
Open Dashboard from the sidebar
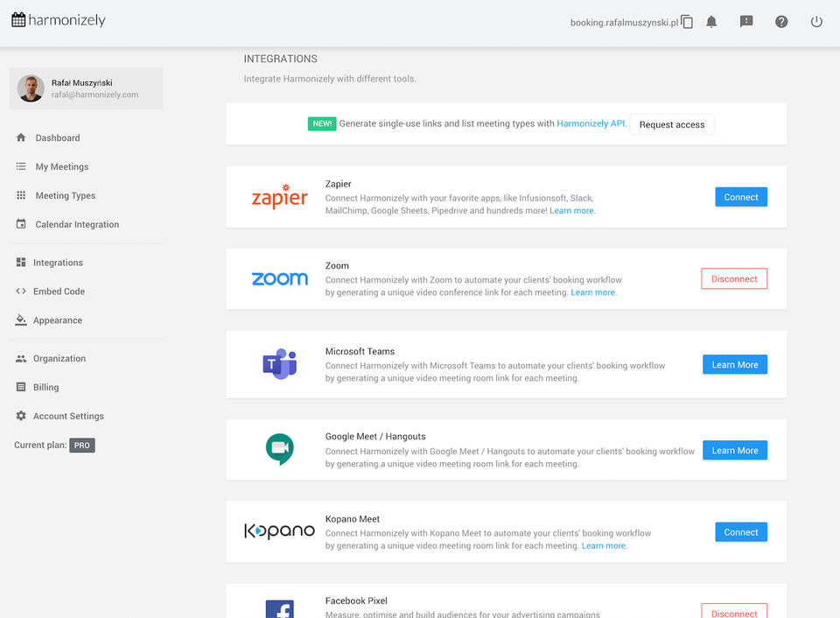(57, 137)
